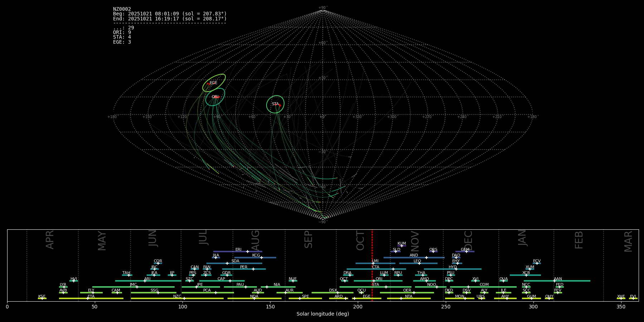Viewport: 644px width, 322px height.
Task: Select the DEC month label in timeline
Action: click(x=468, y=240)
